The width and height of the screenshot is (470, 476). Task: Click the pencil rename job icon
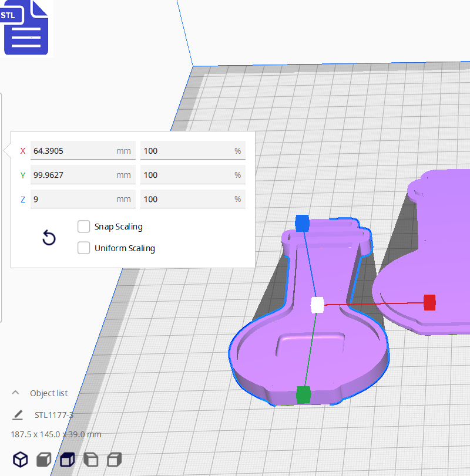(x=18, y=415)
